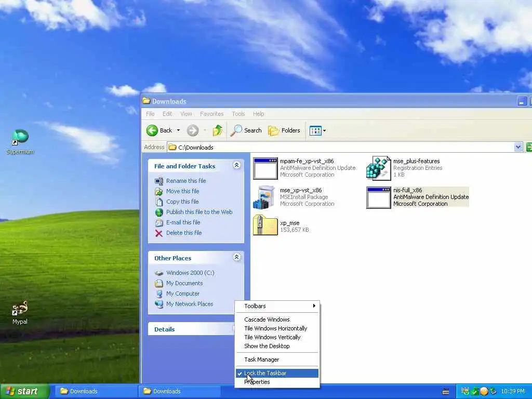The width and height of the screenshot is (532, 399).
Task: Click Copy this file link
Action: pyautogui.click(x=182, y=202)
